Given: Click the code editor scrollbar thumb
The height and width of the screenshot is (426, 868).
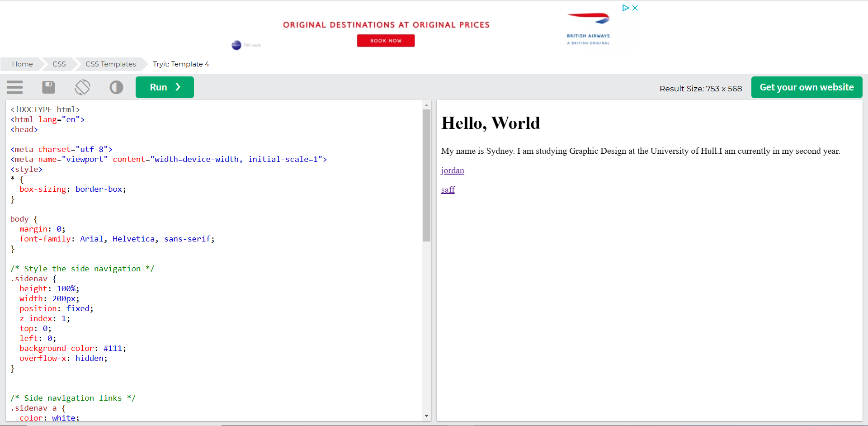Looking at the screenshot, I should (x=426, y=175).
